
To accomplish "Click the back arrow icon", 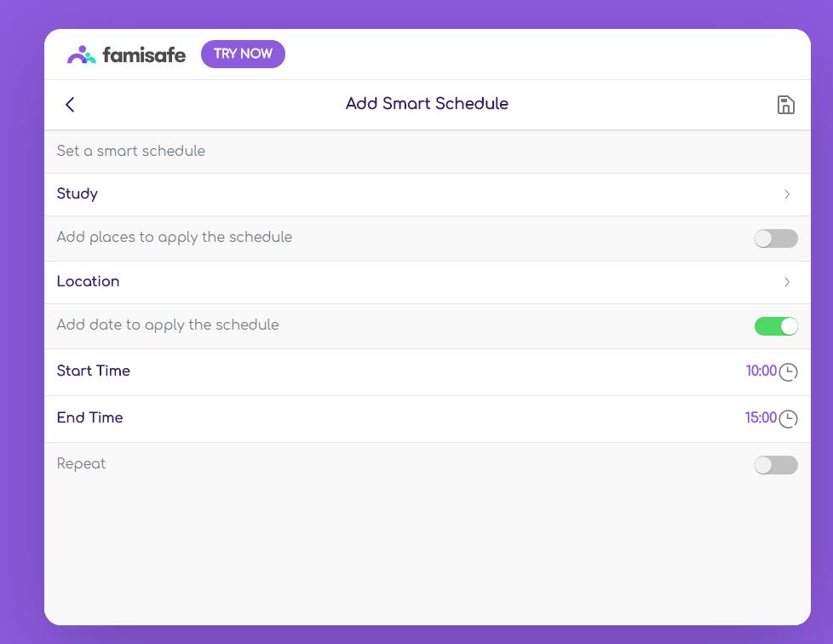I will tap(70, 105).
